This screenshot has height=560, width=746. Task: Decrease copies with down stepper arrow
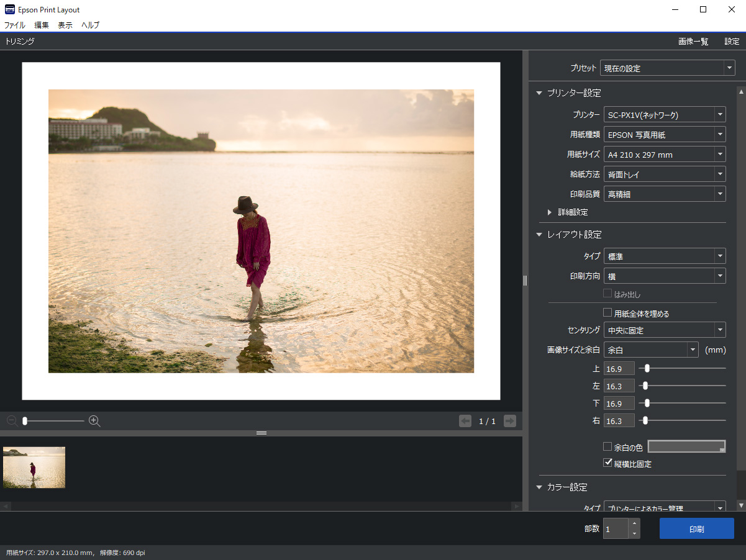(x=634, y=534)
